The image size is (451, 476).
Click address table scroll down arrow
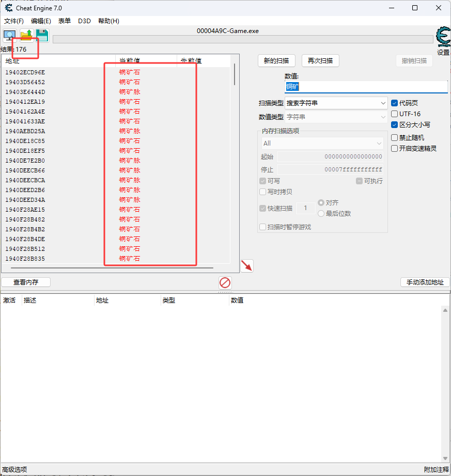[x=445, y=458]
